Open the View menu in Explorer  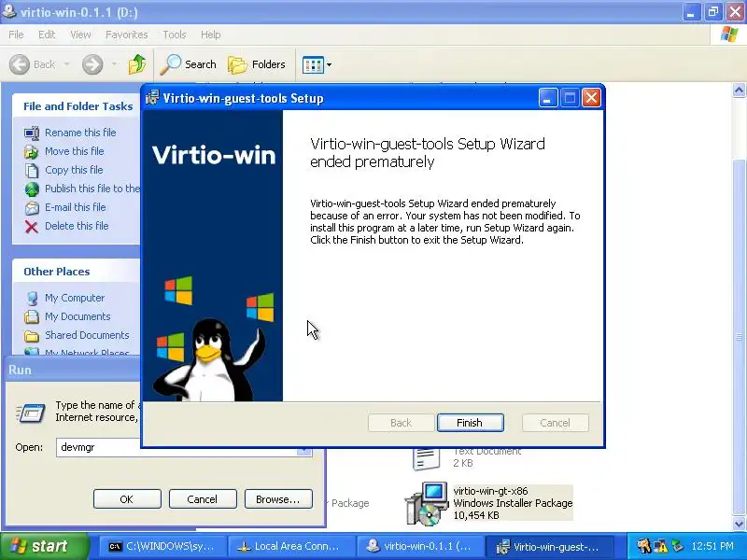point(80,35)
